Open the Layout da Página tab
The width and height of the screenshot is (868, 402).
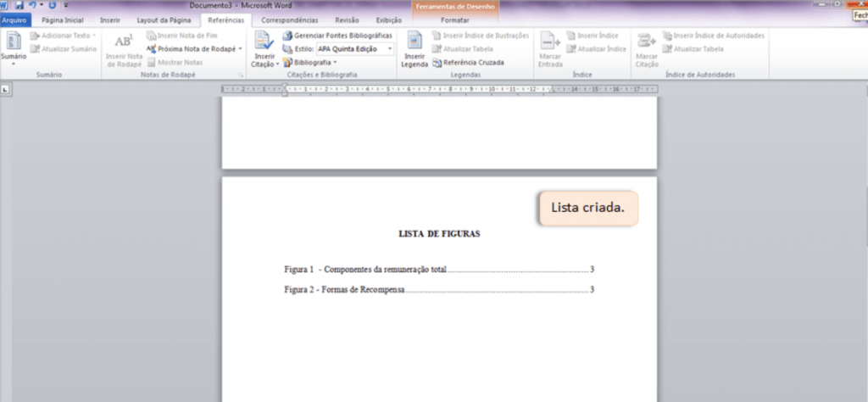point(164,20)
